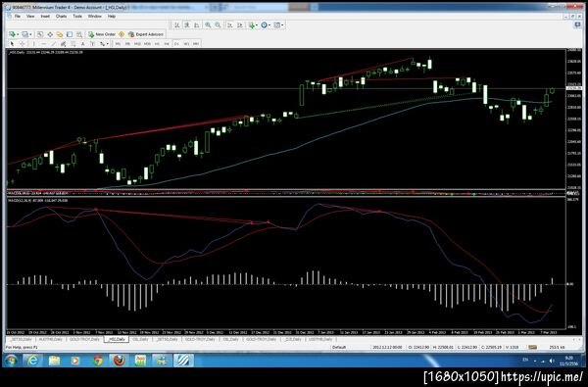Open the Terminal panel
The height and width of the screenshot is (387, 588).
[x=70, y=34]
